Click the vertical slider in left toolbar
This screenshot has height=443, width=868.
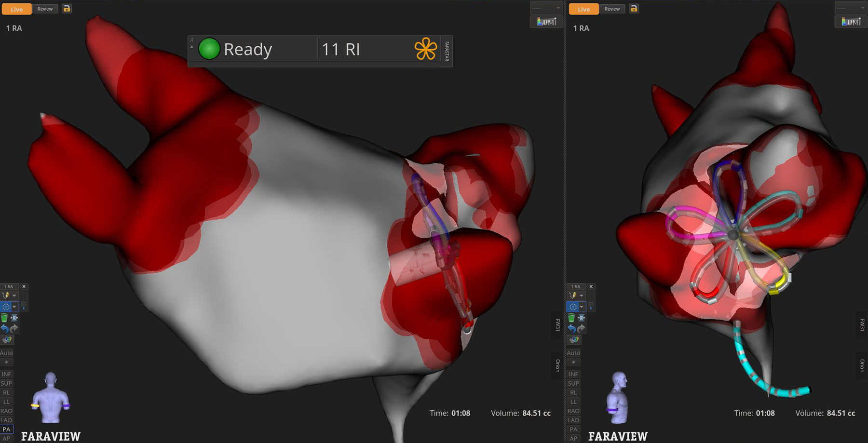(x=24, y=301)
